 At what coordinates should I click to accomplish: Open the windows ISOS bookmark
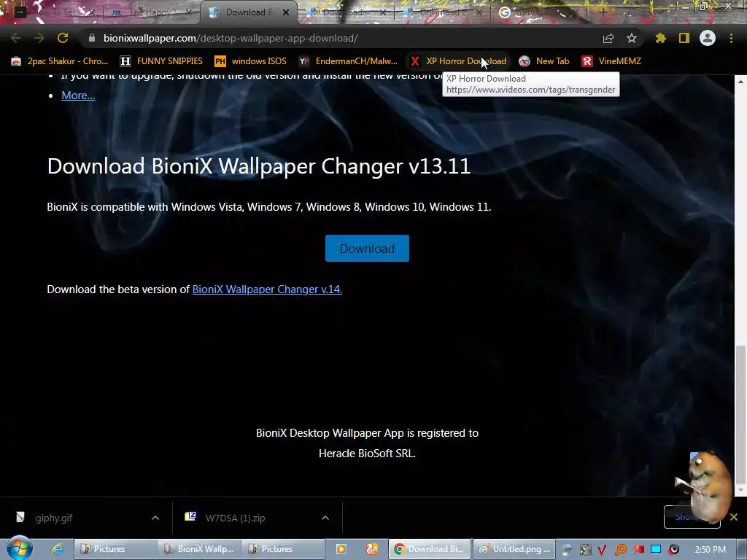(x=251, y=61)
